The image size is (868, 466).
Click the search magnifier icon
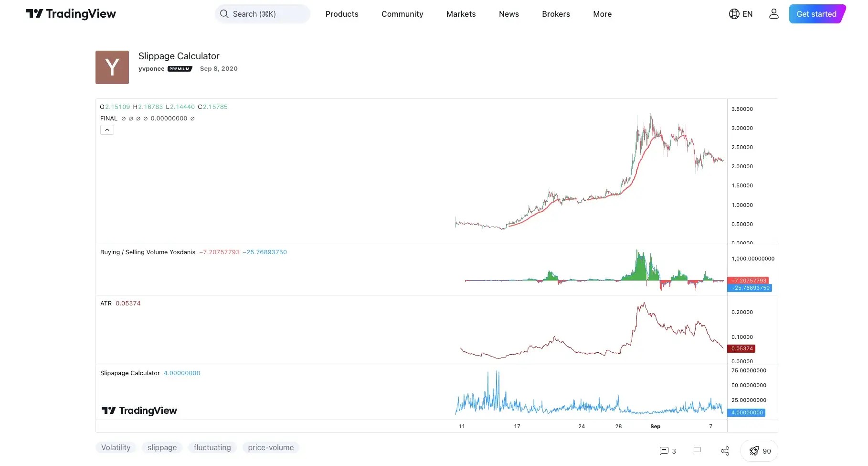click(x=224, y=14)
